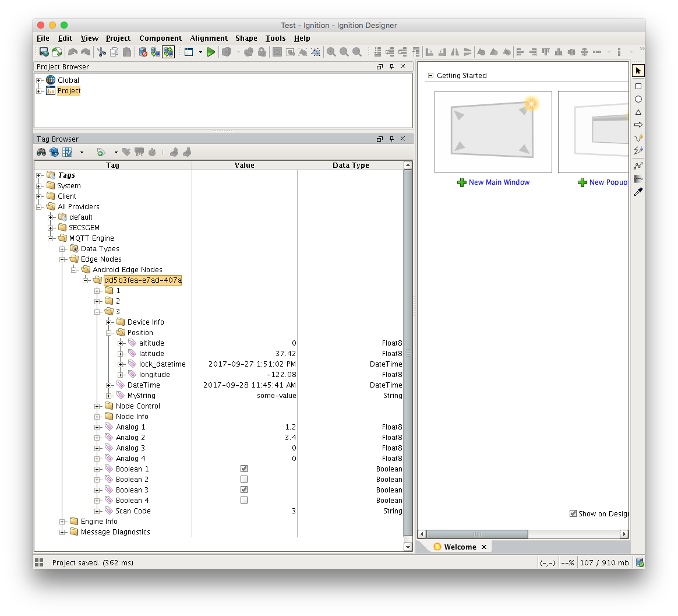
Task: Switch to the Welcome tab
Action: click(460, 547)
